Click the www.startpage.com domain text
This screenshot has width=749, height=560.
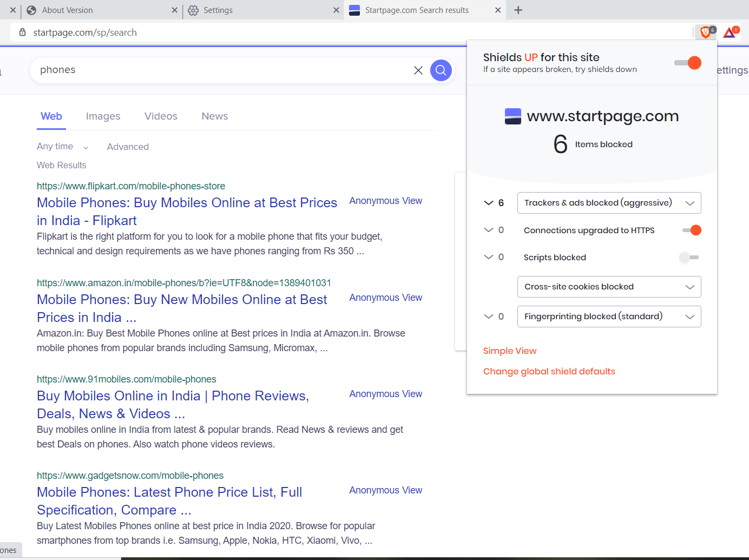603,116
